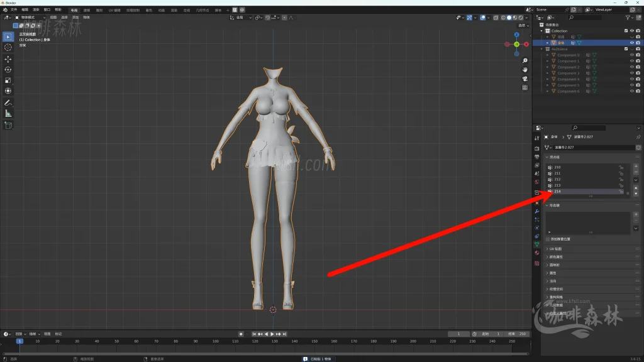
Task: Expand Component 2 in outliner
Action: pyautogui.click(x=548, y=67)
